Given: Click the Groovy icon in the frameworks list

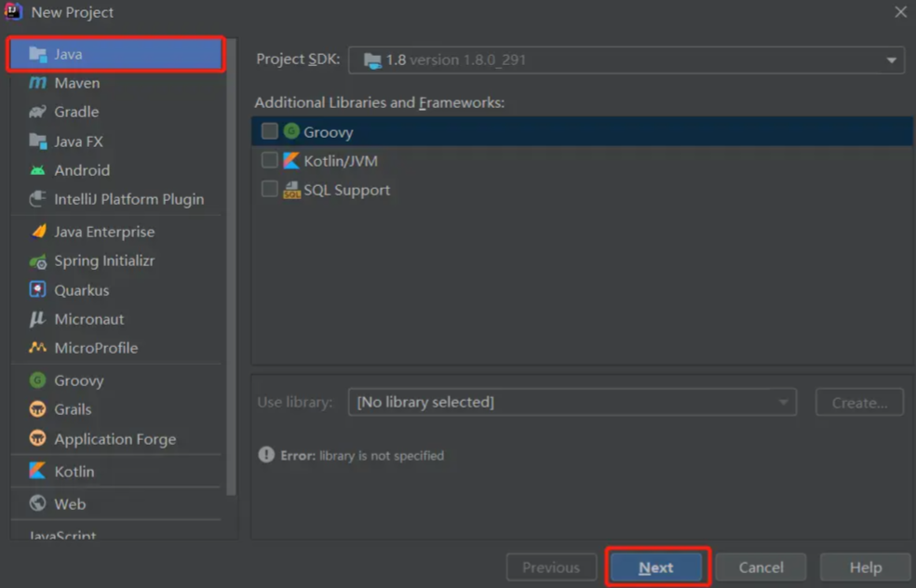Looking at the screenshot, I should 291,131.
